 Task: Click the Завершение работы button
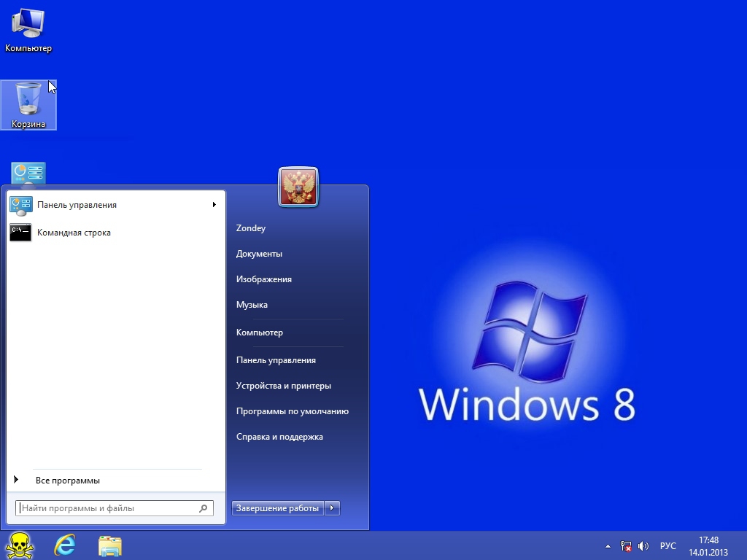tap(277, 508)
